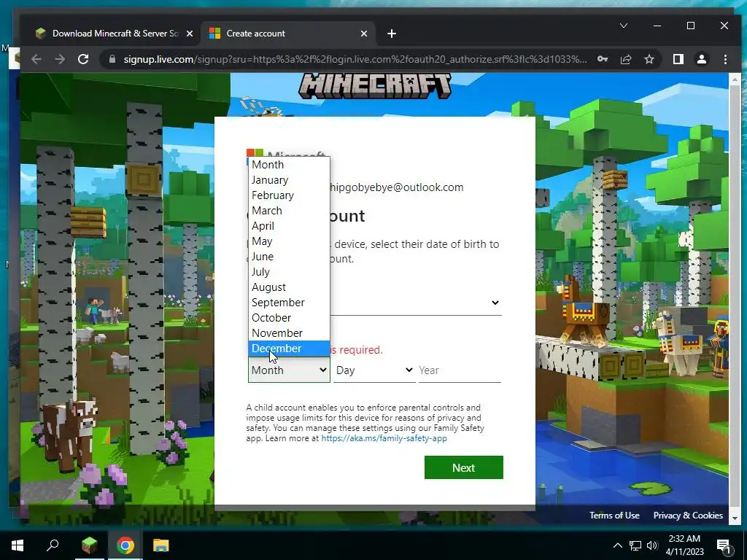
Task: Share this page via share icon
Action: pos(626,60)
